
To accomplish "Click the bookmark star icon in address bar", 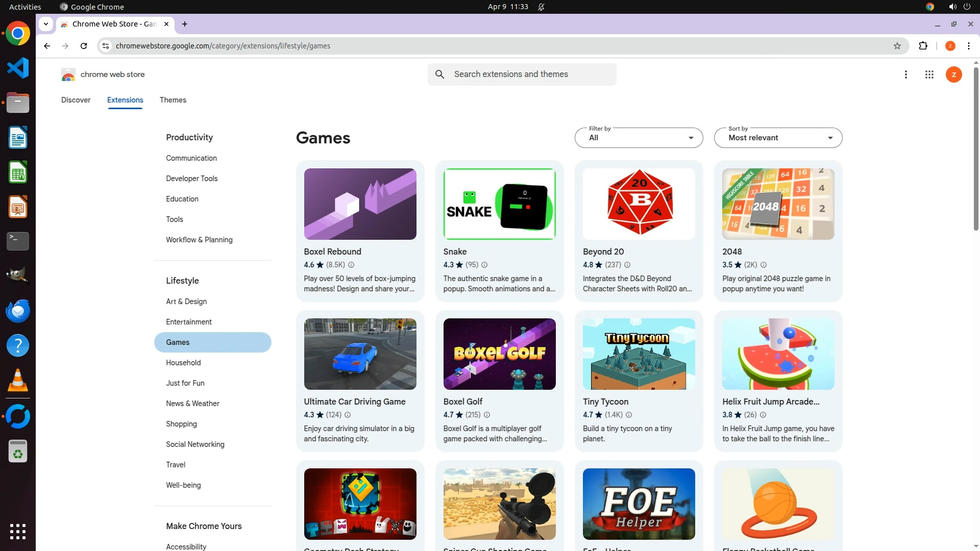I will tap(897, 46).
